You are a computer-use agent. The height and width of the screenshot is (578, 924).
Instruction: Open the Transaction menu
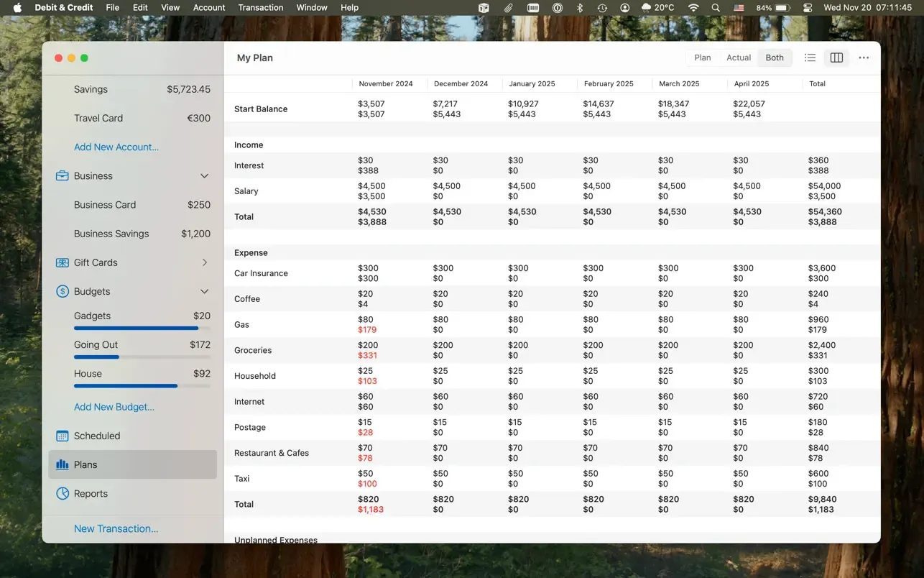tap(260, 7)
